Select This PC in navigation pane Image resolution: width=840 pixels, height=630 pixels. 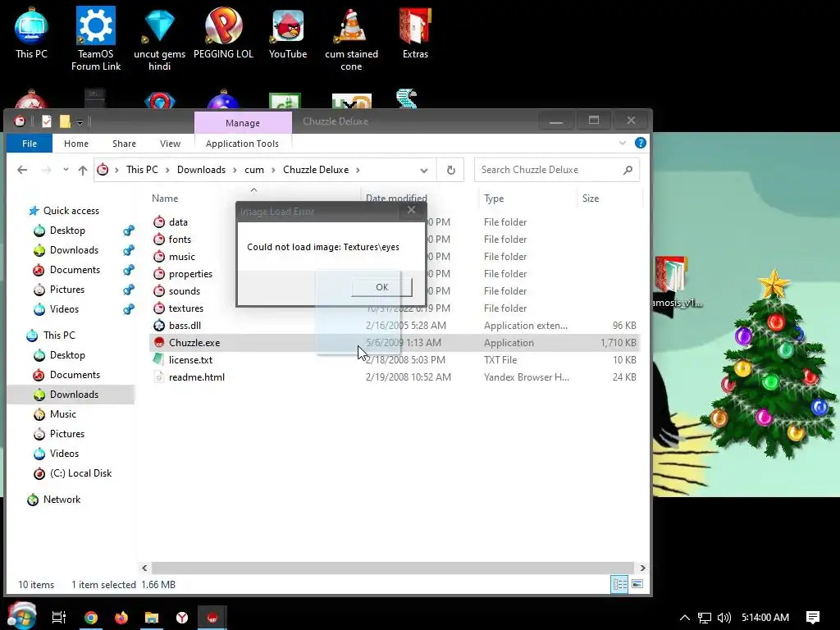pos(59,336)
